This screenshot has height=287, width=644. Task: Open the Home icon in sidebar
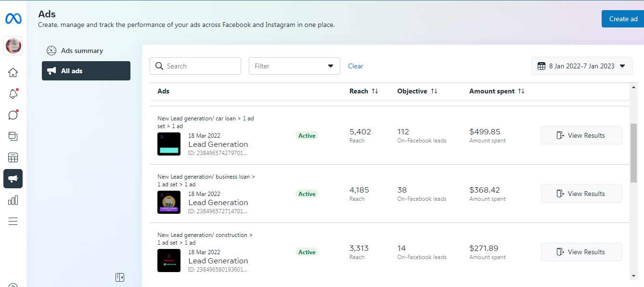(13, 73)
